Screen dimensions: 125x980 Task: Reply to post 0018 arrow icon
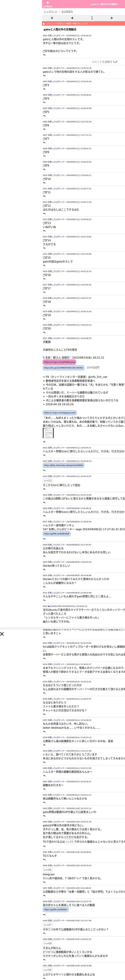click(x=44, y=306)
